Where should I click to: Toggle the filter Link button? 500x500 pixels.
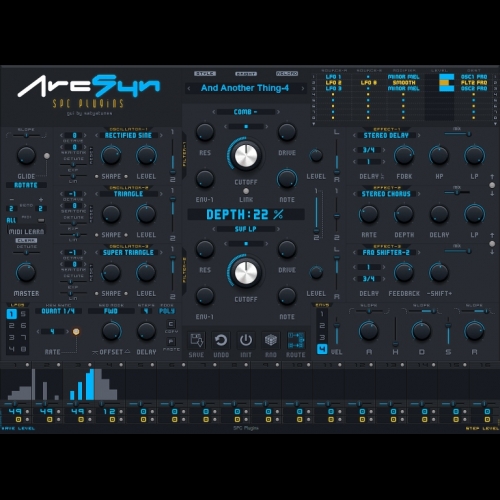click(x=246, y=191)
